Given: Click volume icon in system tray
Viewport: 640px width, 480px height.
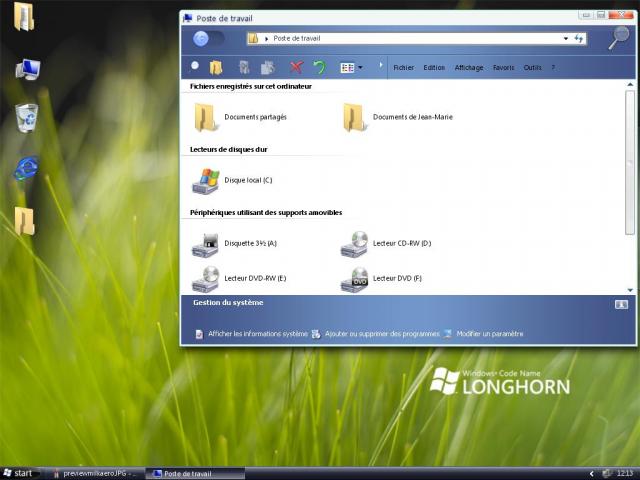Looking at the screenshot, I should coord(607,473).
